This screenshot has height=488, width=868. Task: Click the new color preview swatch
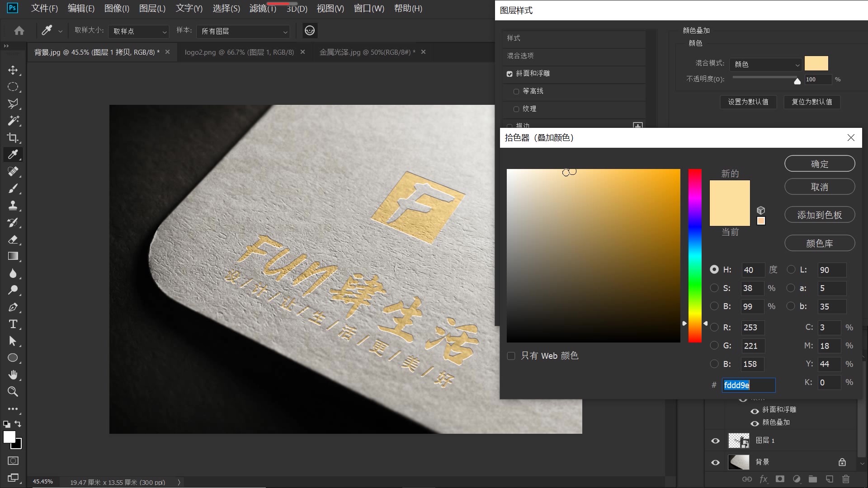729,192
